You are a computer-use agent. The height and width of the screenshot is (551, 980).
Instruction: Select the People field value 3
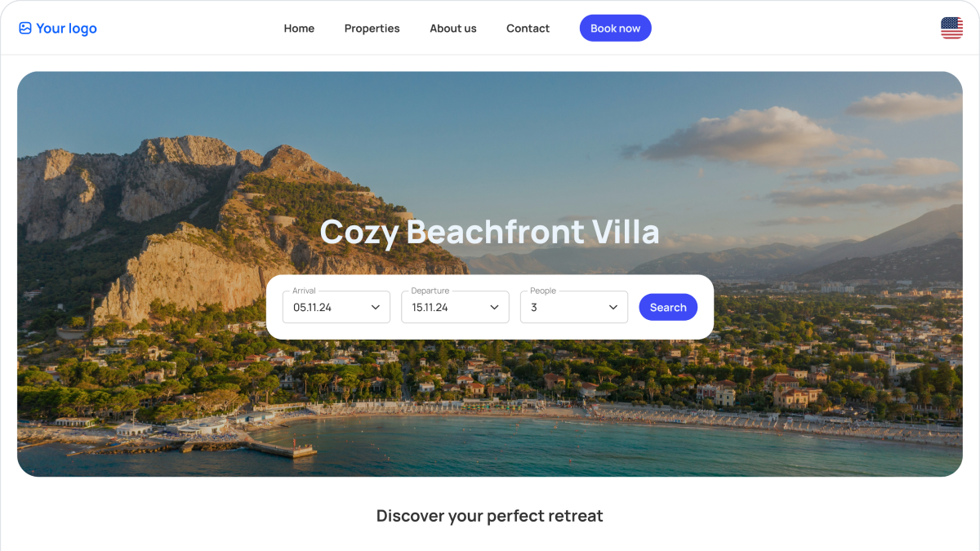(x=534, y=308)
